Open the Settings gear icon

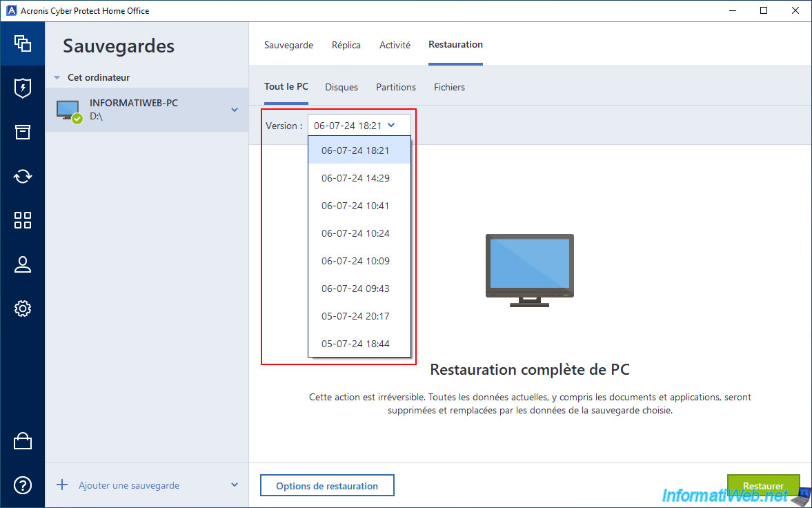pyautogui.click(x=23, y=309)
